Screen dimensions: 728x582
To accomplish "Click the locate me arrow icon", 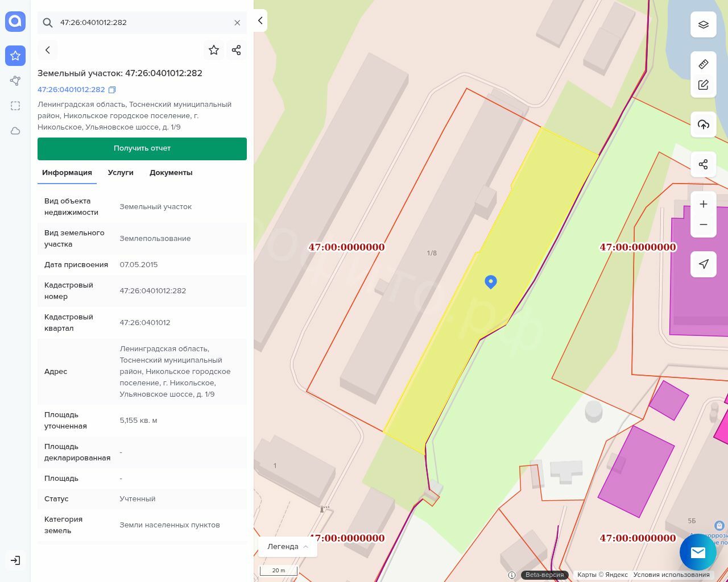I will (703, 264).
